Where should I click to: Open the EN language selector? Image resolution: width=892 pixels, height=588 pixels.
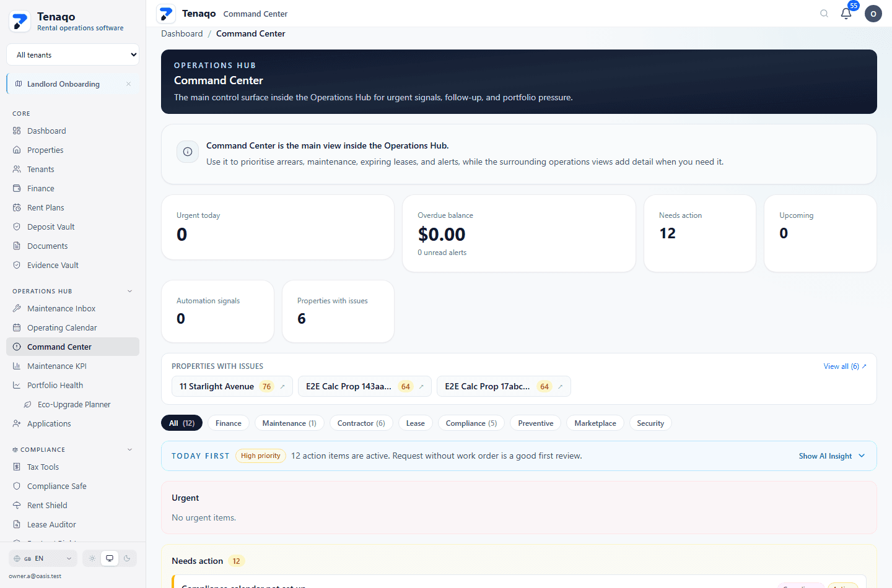click(x=43, y=558)
